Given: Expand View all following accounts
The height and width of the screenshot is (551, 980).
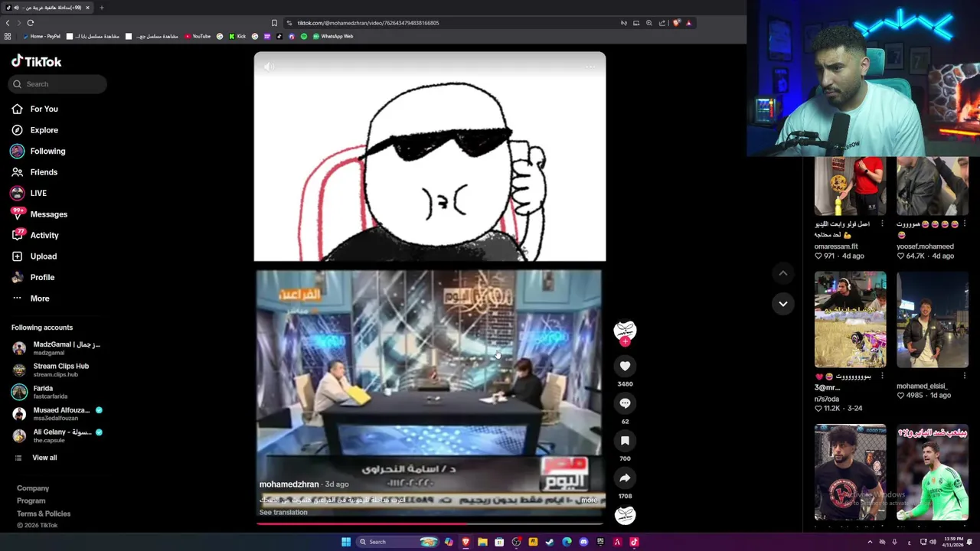Looking at the screenshot, I should (x=36, y=458).
